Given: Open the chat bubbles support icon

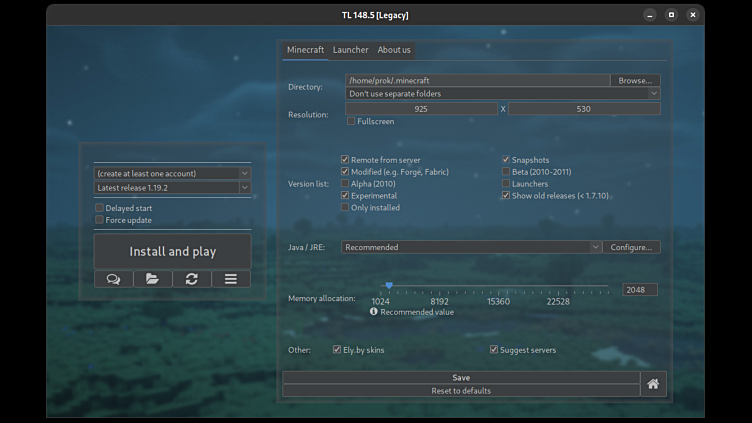Looking at the screenshot, I should click(114, 279).
